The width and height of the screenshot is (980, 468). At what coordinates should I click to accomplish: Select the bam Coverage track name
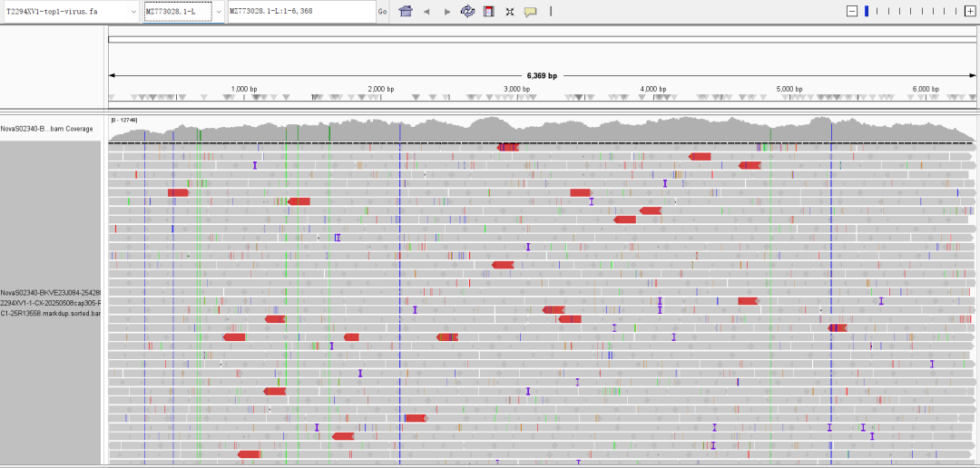click(x=47, y=129)
